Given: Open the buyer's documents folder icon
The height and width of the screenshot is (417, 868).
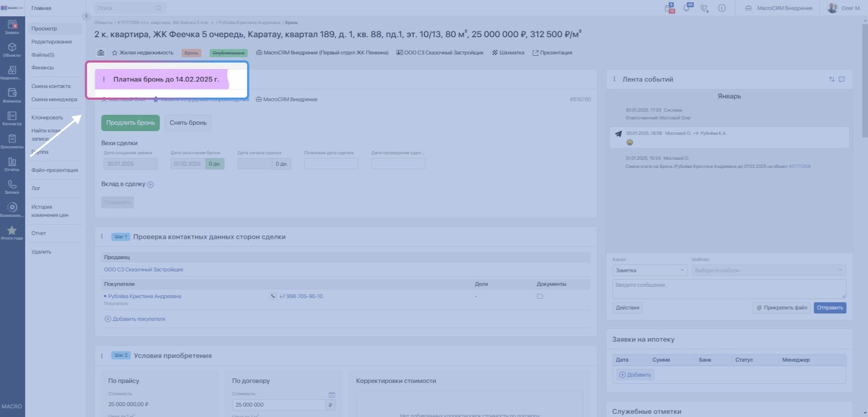Looking at the screenshot, I should coord(540,296).
